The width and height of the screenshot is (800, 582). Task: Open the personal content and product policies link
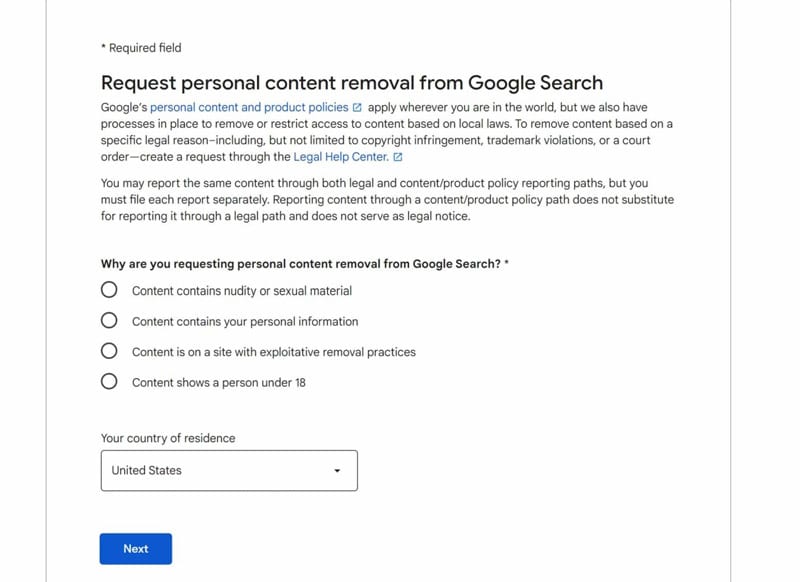(249, 108)
